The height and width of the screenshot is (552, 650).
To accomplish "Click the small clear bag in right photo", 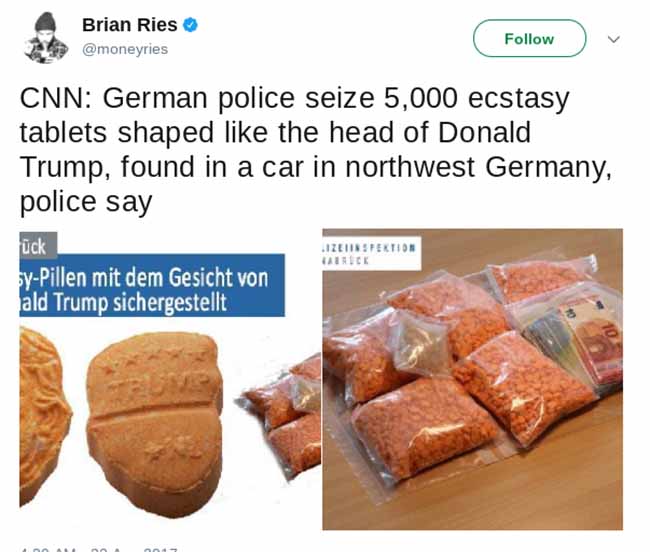I will coord(420,345).
